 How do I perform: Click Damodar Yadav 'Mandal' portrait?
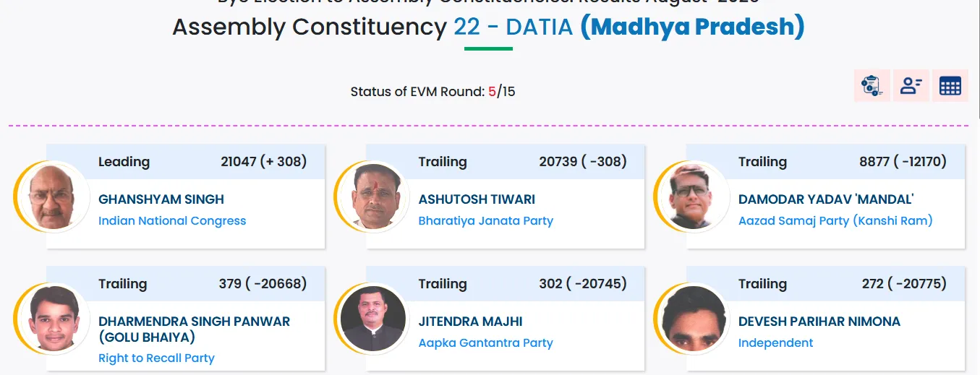(x=691, y=197)
